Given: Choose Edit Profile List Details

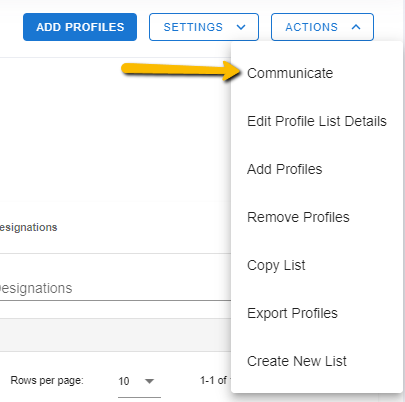Looking at the screenshot, I should point(317,121).
